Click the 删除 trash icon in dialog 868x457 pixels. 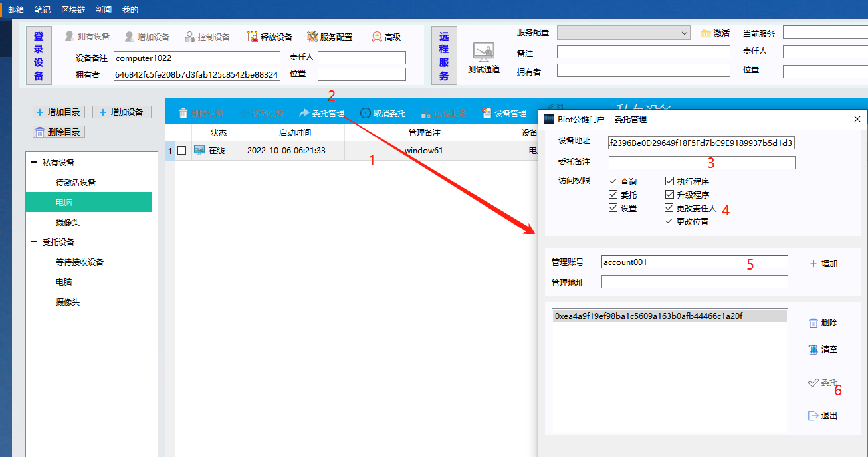[814, 323]
